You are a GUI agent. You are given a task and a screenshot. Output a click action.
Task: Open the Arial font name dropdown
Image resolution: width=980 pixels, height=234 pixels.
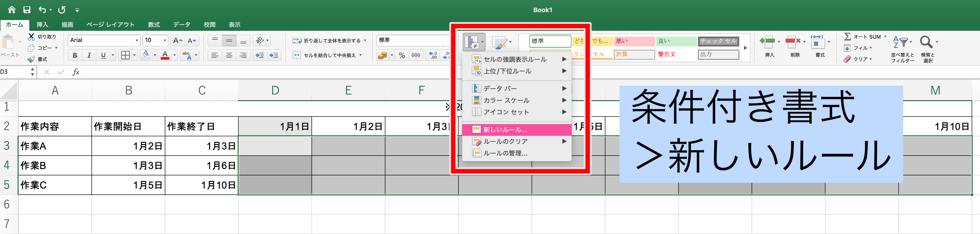click(x=137, y=40)
